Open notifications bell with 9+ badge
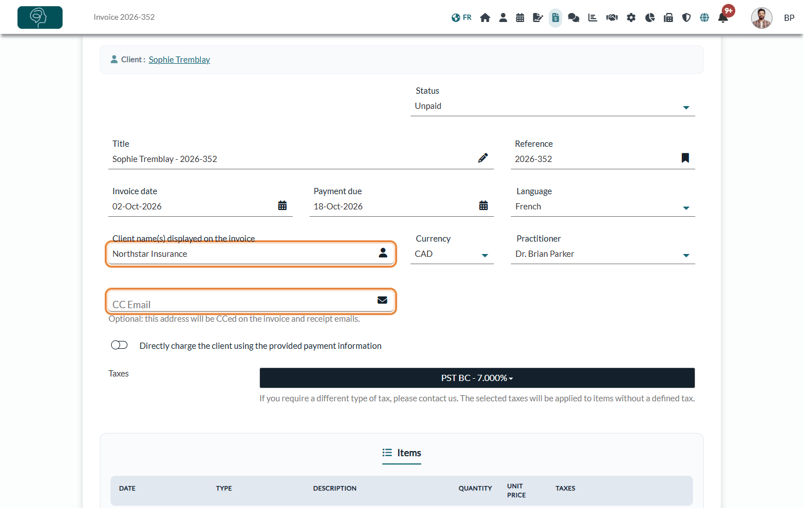812x508 pixels. tap(723, 17)
